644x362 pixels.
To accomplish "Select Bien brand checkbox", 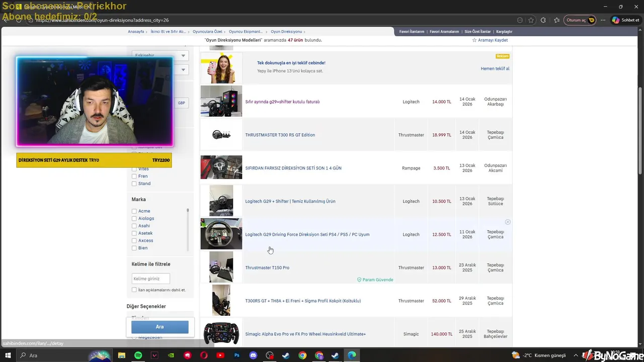I will pyautogui.click(x=134, y=248).
